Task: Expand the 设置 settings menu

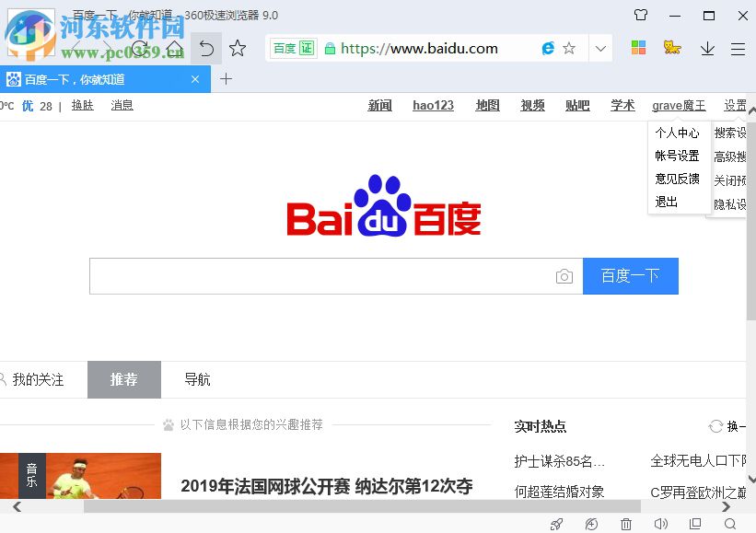Action: point(735,105)
